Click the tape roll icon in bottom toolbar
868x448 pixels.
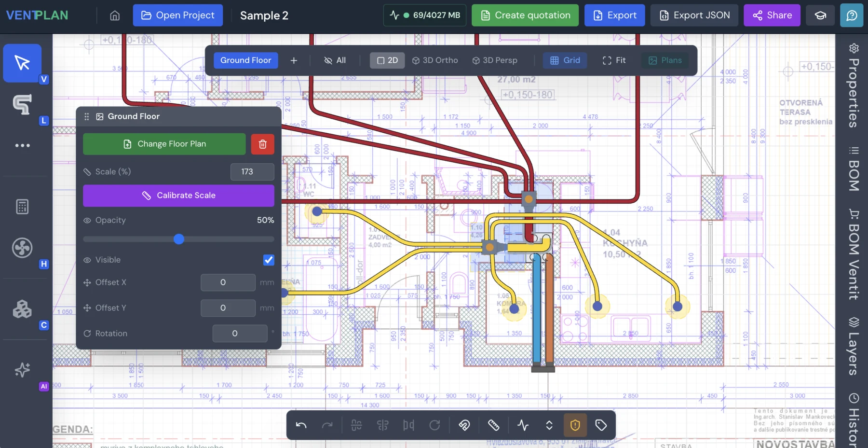coord(464,425)
